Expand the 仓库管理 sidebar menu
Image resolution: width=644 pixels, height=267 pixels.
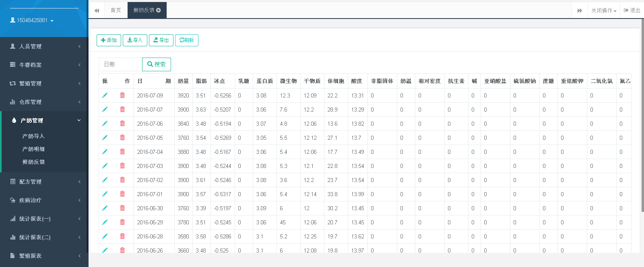[44, 102]
